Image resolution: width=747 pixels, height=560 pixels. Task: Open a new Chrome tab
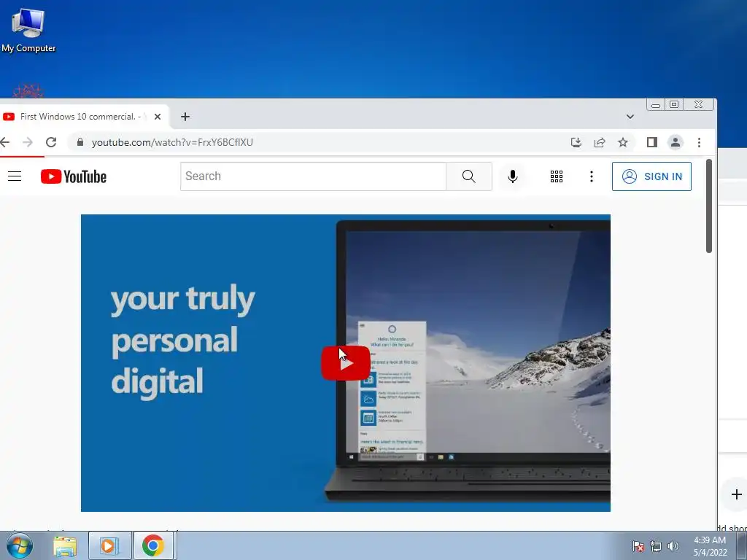(185, 117)
